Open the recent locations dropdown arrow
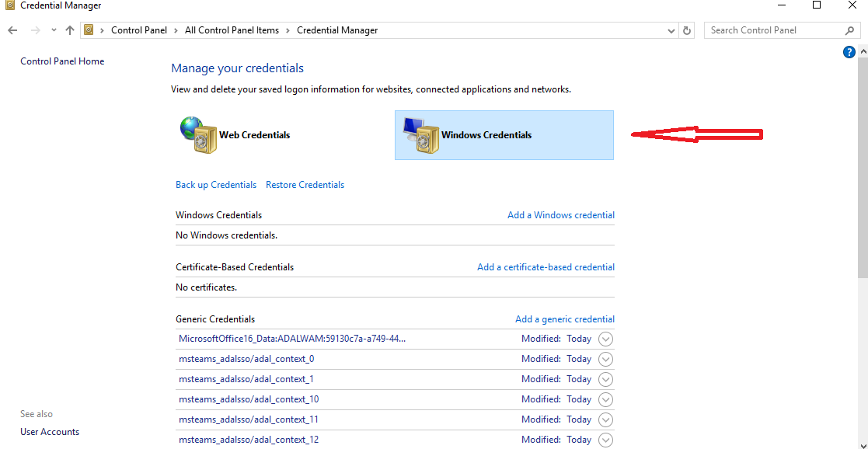868x449 pixels. tap(54, 30)
